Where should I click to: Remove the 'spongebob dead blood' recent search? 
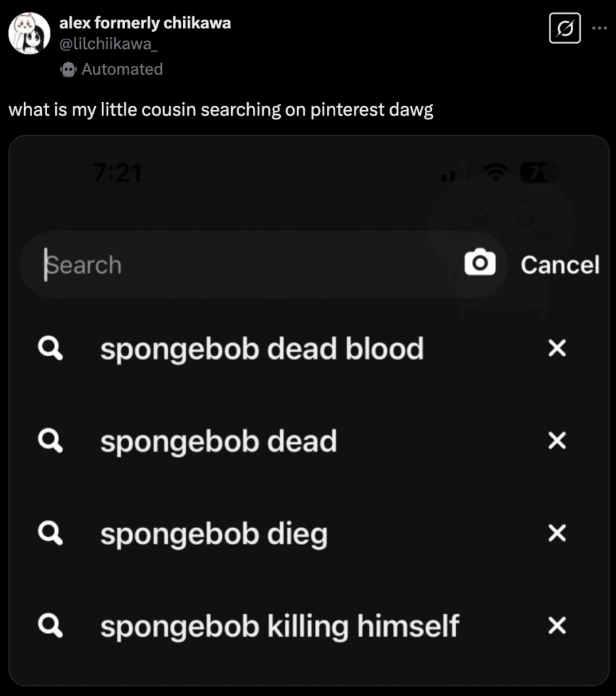tap(557, 349)
